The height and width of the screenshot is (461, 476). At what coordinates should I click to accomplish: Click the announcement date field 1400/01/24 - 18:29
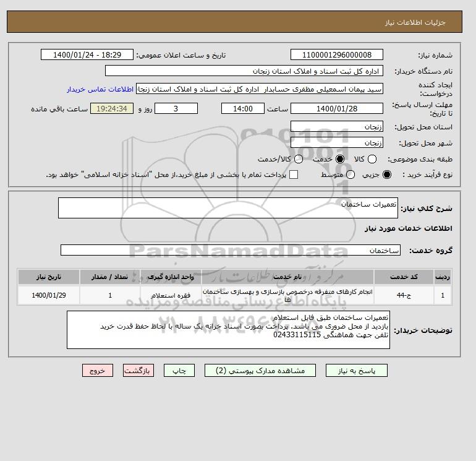point(87,54)
